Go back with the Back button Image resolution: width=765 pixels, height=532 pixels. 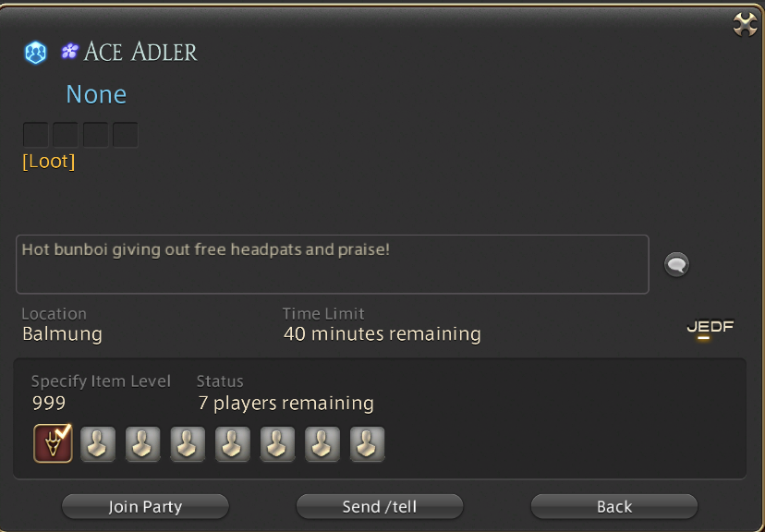pos(614,507)
